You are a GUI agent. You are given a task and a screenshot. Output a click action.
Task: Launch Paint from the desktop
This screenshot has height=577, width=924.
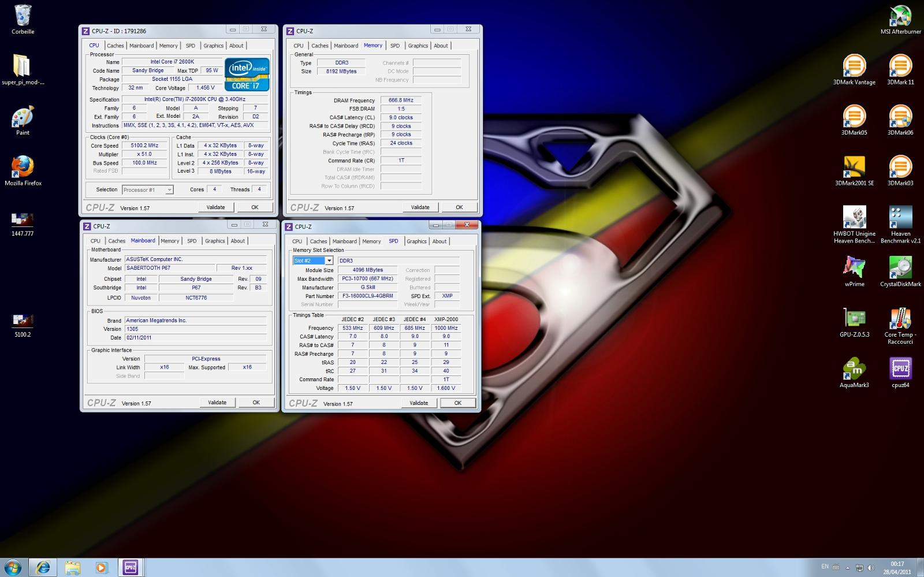coord(23,120)
